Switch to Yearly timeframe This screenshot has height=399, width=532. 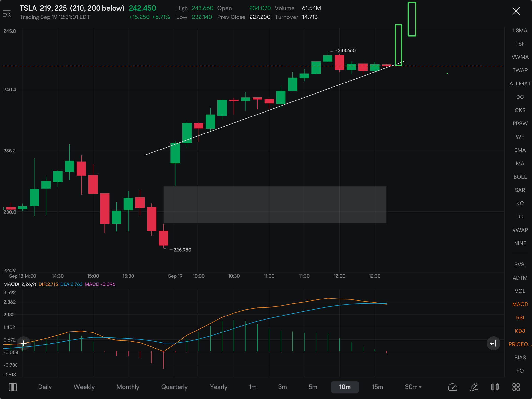[218, 387]
